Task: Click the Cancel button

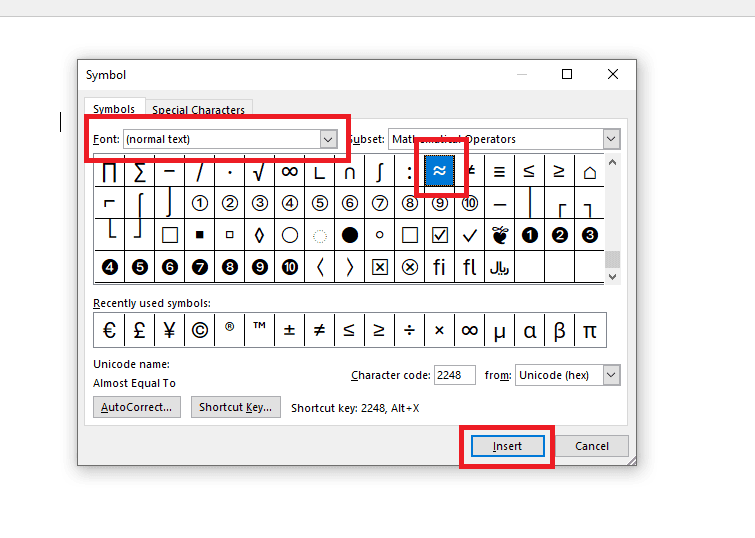Action: (x=592, y=446)
